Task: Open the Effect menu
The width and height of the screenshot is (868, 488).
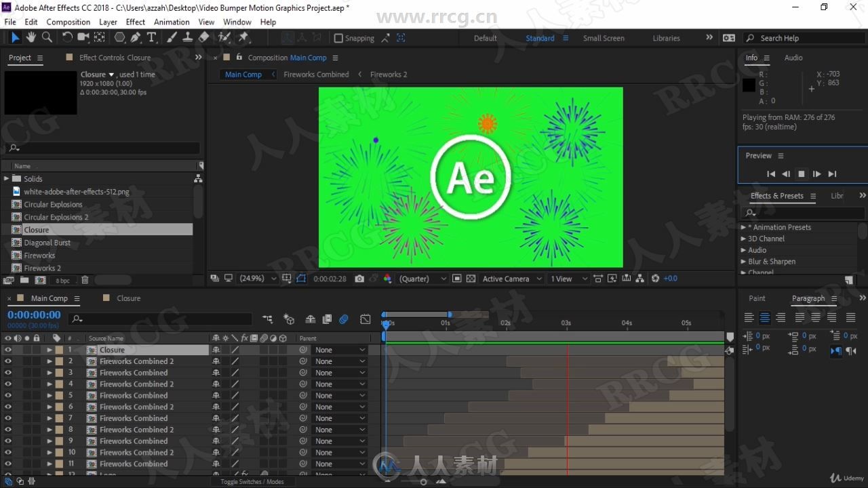Action: coord(136,22)
